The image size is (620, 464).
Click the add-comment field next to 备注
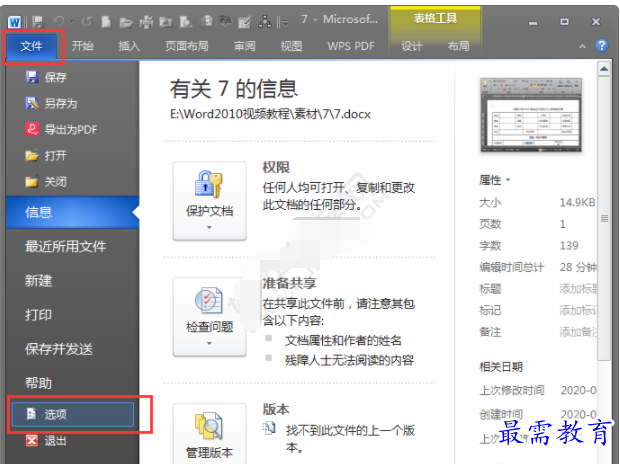(578, 331)
